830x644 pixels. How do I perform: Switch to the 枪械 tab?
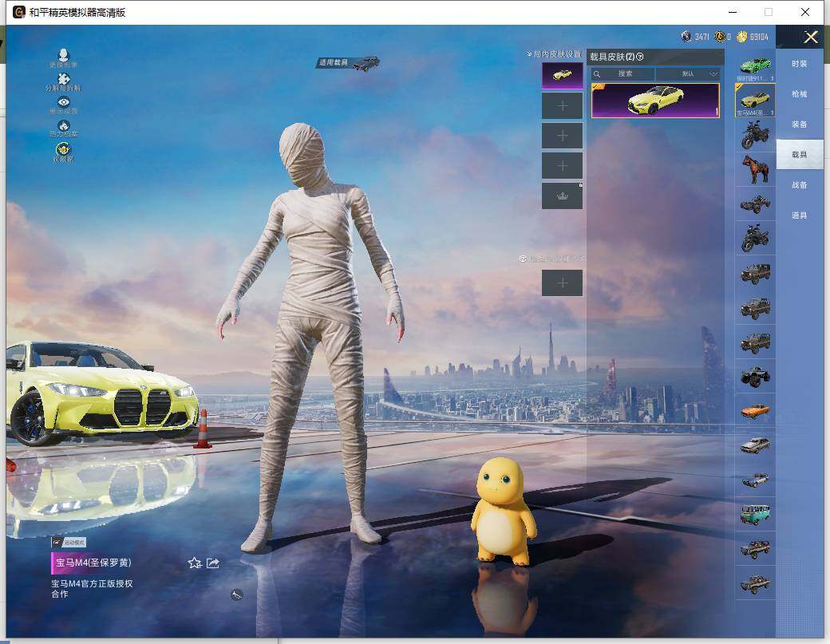799,94
